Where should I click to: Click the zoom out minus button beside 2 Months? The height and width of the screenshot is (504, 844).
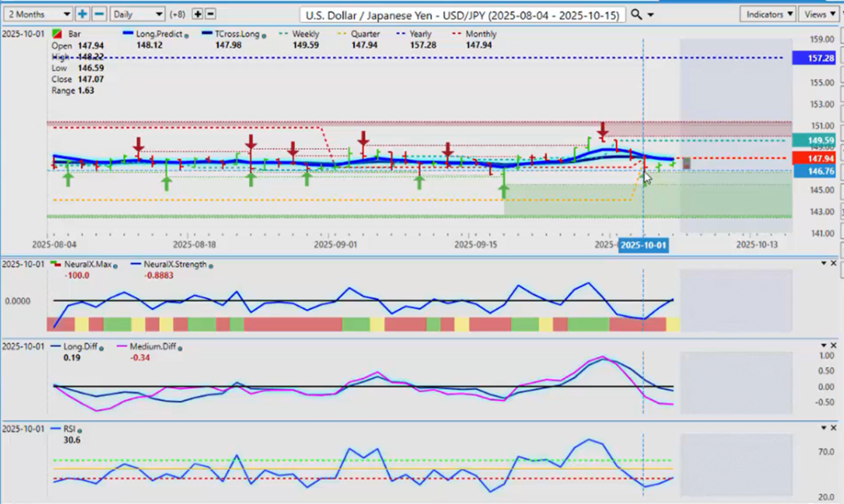pos(99,14)
